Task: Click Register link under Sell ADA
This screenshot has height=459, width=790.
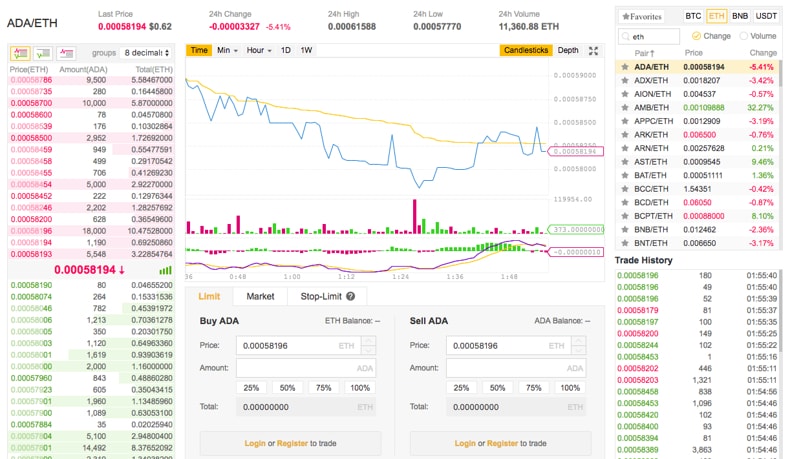Action: (x=502, y=443)
